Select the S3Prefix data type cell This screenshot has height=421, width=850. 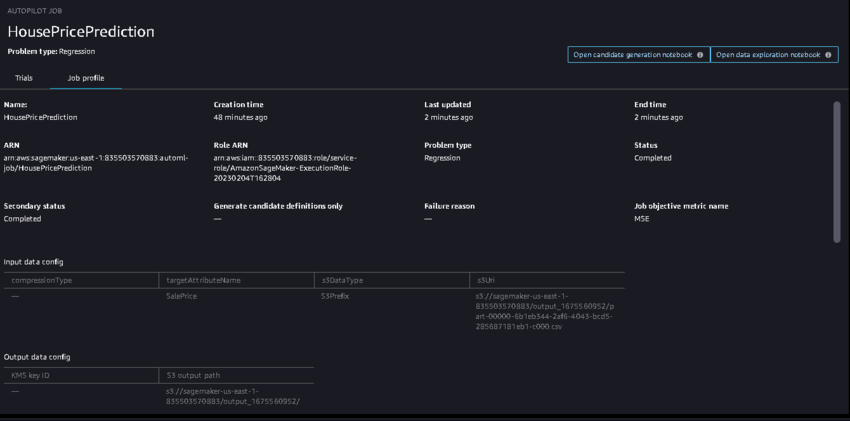[335, 296]
